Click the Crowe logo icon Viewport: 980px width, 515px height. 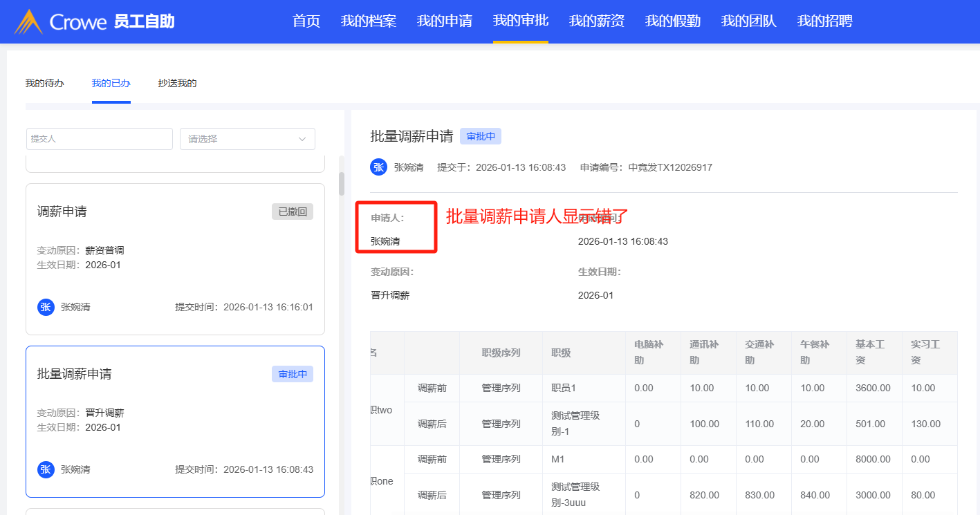coord(29,21)
